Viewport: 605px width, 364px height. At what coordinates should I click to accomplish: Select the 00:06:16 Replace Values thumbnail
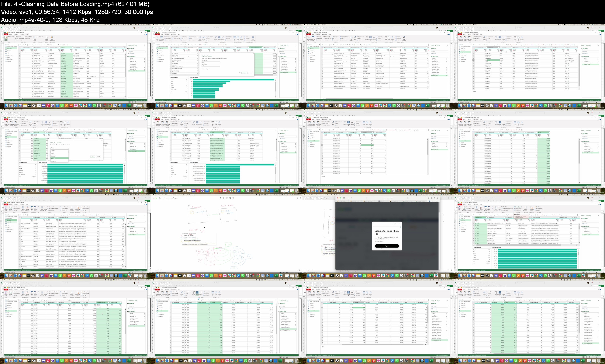tap(227, 66)
